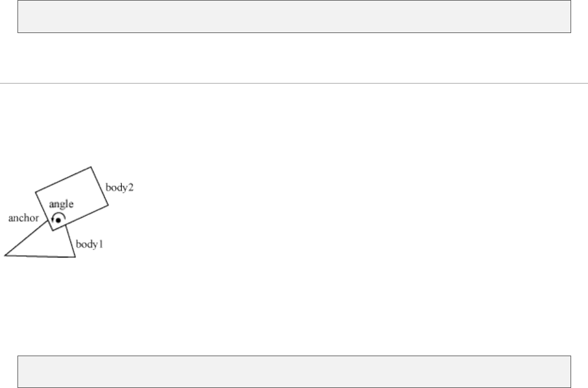The width and height of the screenshot is (588, 388).
Task: Click inside the body1 triangle shape
Action: 47,245
